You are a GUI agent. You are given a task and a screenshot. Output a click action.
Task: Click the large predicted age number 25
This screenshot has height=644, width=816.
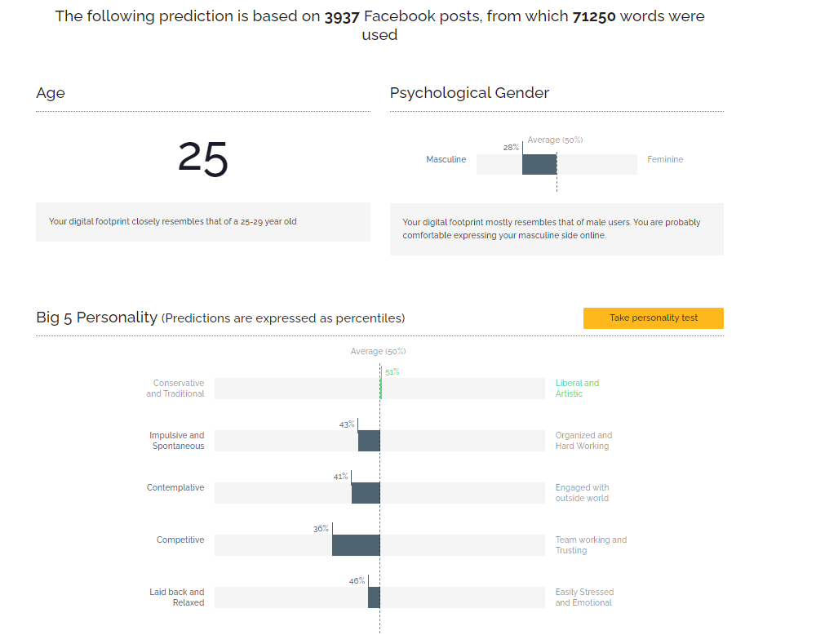point(203,158)
